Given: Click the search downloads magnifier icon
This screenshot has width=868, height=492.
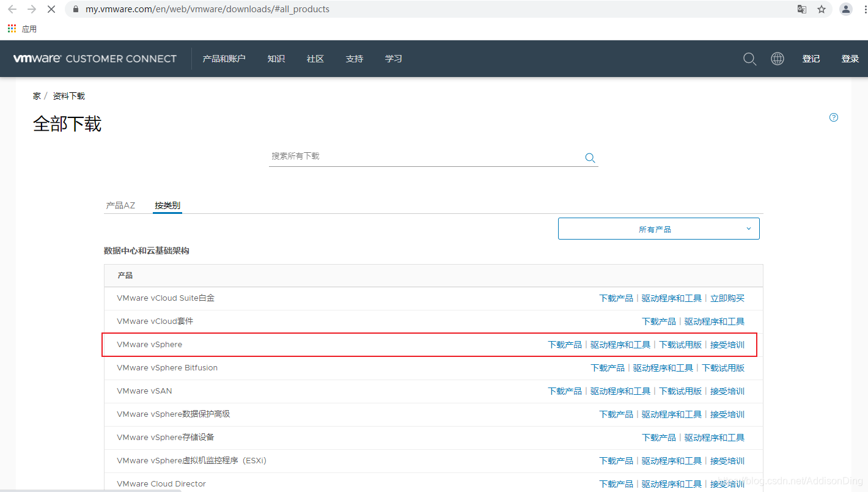Looking at the screenshot, I should point(590,158).
